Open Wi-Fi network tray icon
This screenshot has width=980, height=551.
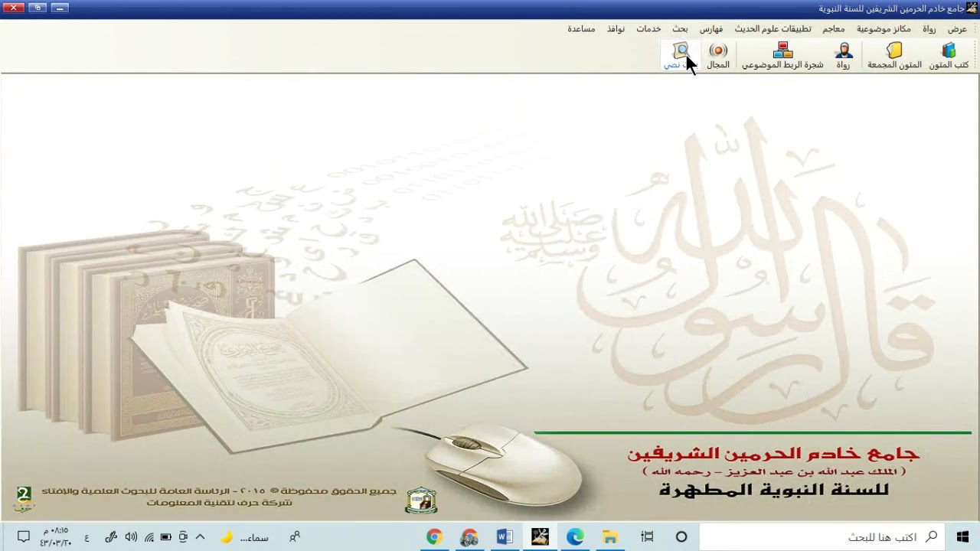[149, 537]
